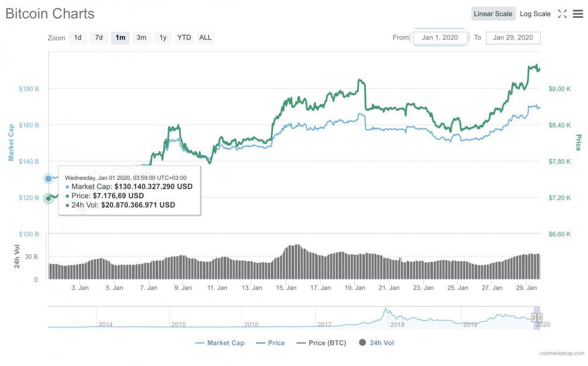Choose 1y zoom range
Viewport: 588px width, 366px height.
point(163,38)
